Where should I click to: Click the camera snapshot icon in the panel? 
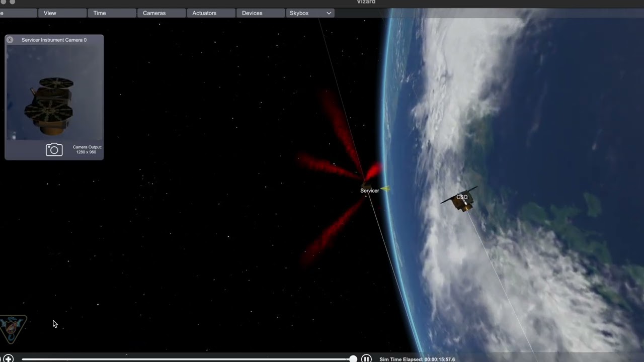(54, 149)
